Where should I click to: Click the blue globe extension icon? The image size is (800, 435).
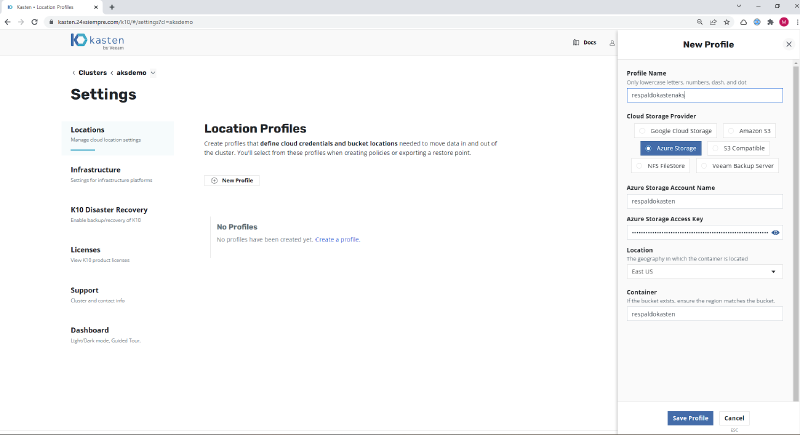tap(757, 22)
